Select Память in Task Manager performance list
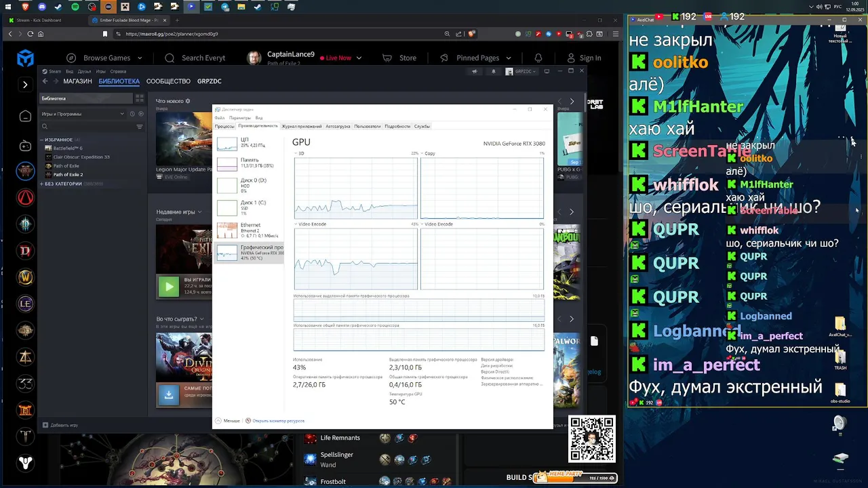The width and height of the screenshot is (868, 488). coord(248,163)
